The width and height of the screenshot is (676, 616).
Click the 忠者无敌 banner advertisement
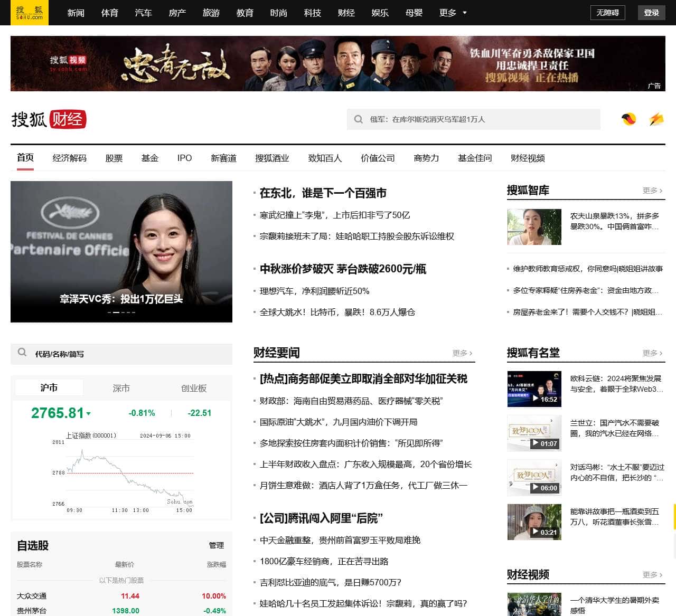click(x=338, y=63)
